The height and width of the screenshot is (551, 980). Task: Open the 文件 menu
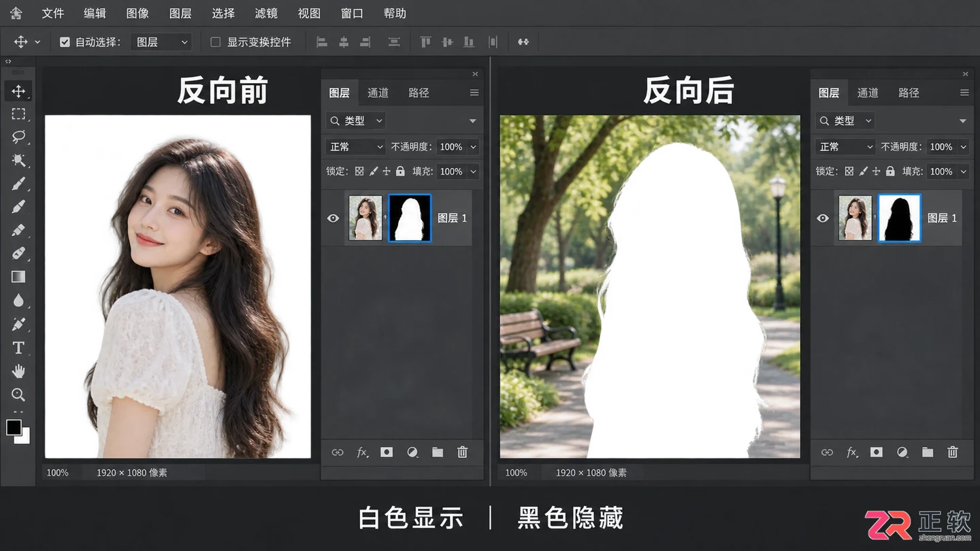[x=52, y=14]
